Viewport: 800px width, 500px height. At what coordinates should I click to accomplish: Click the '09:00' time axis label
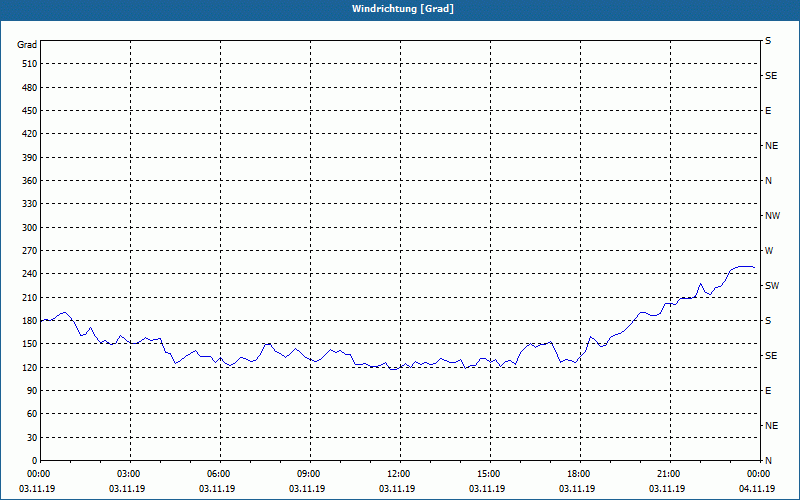[x=310, y=474]
